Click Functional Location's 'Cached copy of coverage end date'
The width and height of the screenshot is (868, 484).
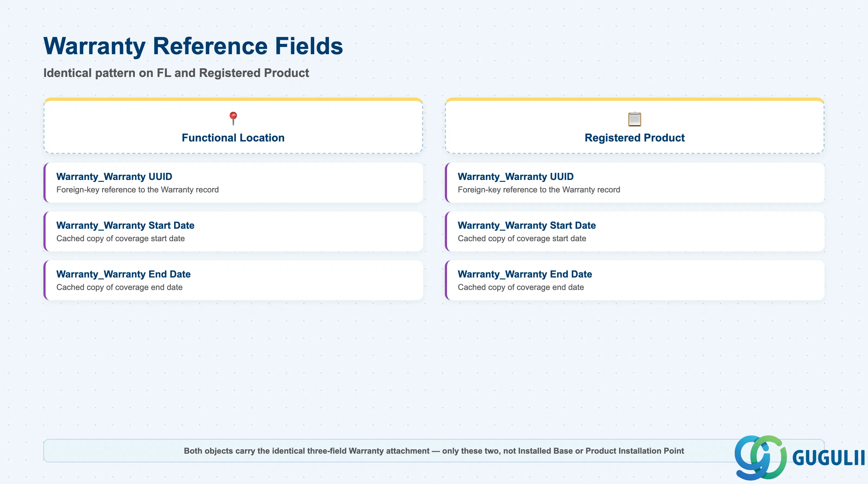click(119, 288)
